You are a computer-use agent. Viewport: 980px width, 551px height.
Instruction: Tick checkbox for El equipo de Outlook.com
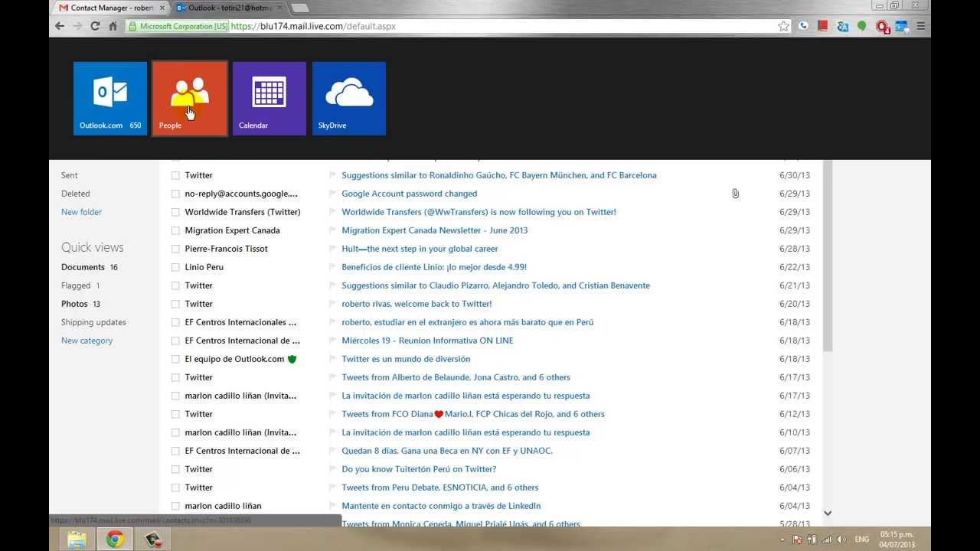175,359
